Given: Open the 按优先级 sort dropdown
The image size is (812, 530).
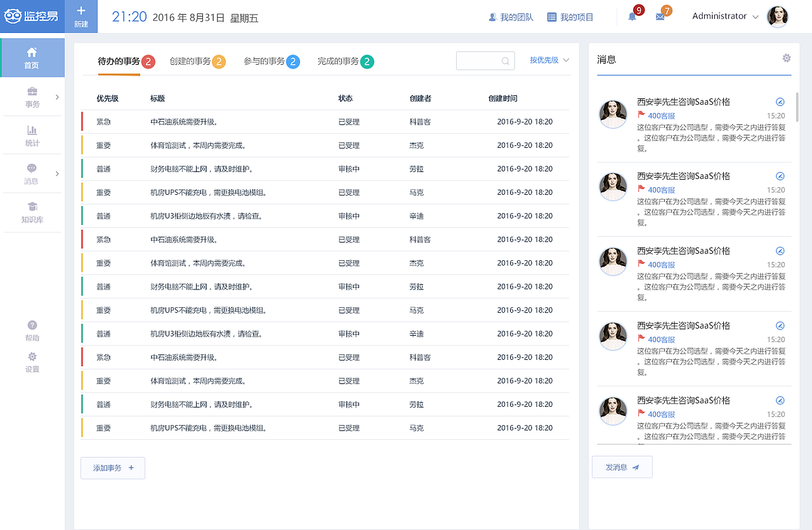Looking at the screenshot, I should pyautogui.click(x=549, y=60).
